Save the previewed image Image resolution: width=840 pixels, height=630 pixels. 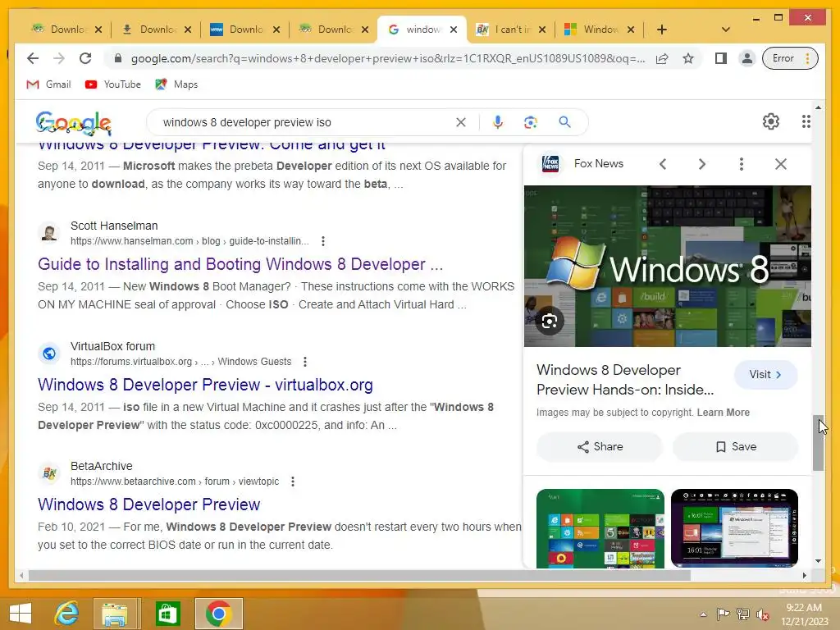(736, 447)
